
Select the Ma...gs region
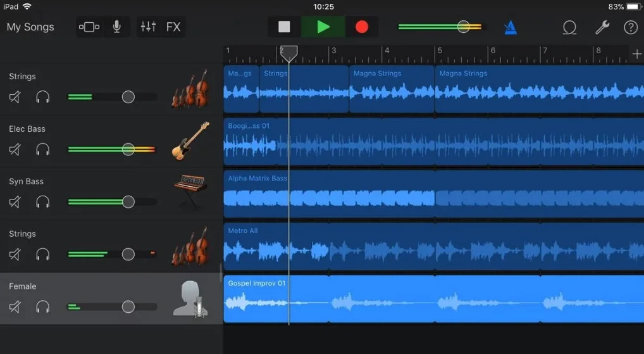click(x=242, y=89)
